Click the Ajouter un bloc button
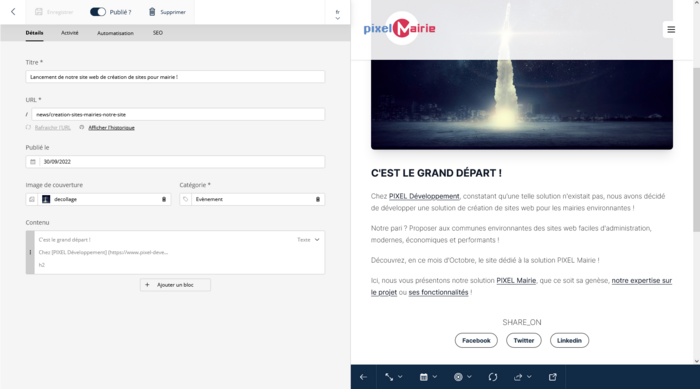This screenshot has height=389, width=700. coord(175,285)
